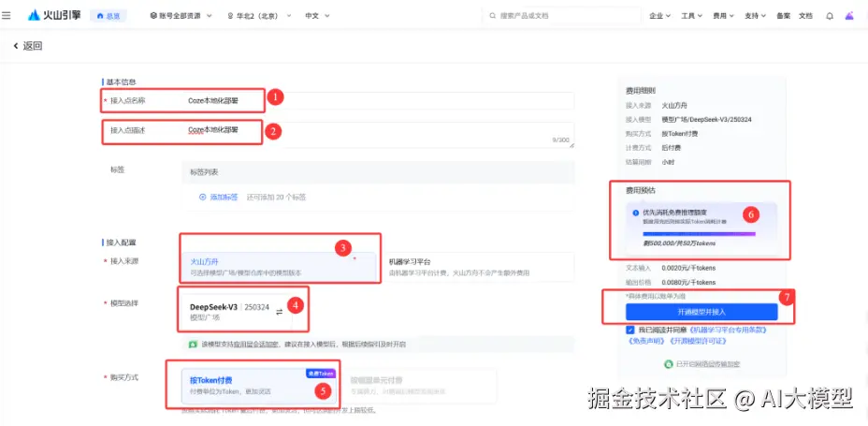The height and width of the screenshot is (426, 868).
Task: Select 火山方舟 as access source
Action: [x=280, y=267]
